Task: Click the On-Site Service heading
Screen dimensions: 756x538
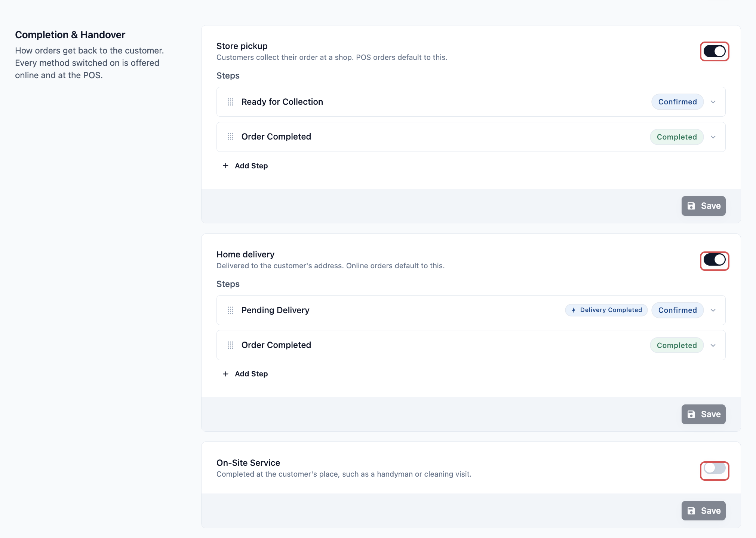Action: 248,463
